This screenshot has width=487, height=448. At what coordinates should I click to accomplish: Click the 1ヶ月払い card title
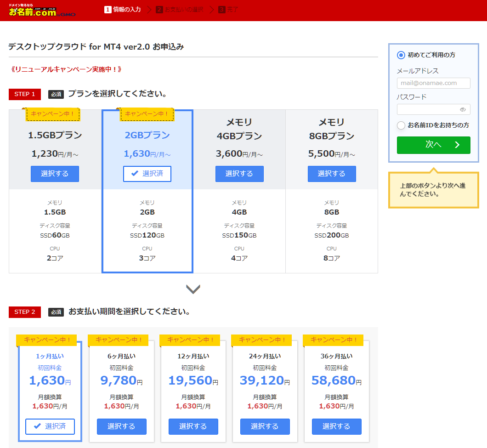50,357
